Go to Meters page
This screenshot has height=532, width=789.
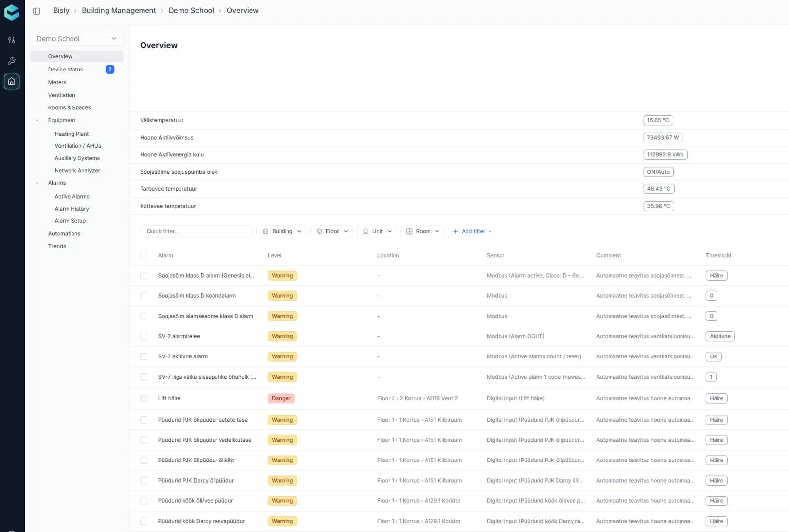[x=57, y=82]
